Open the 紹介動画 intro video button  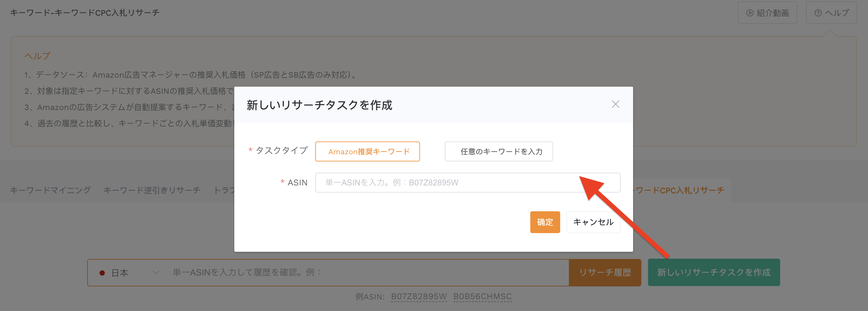click(767, 13)
